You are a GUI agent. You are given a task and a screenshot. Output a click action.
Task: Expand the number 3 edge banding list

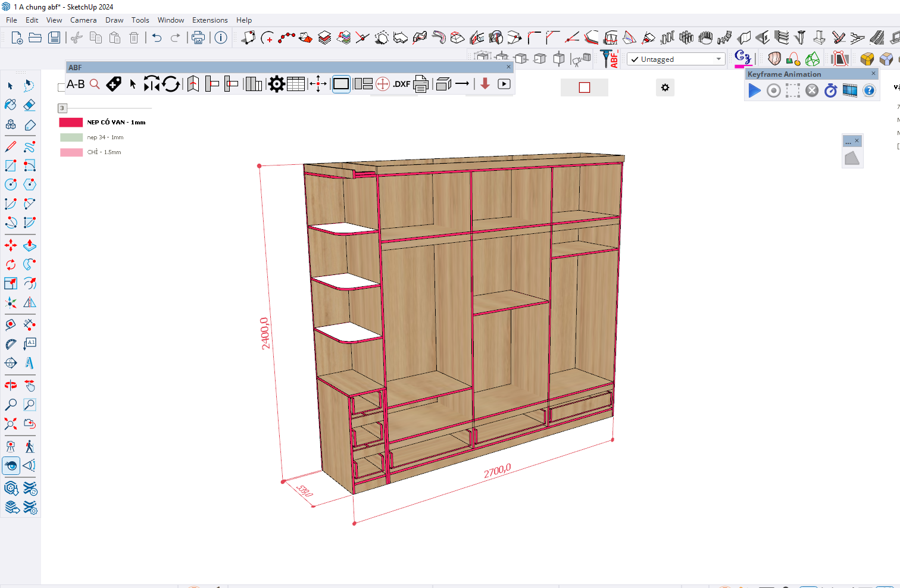[62, 108]
